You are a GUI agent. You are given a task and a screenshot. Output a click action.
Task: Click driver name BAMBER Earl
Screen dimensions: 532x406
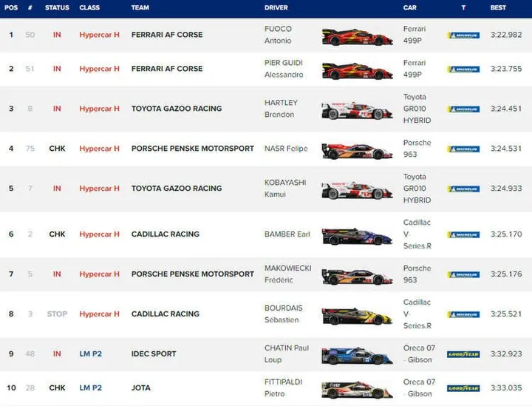287,234
